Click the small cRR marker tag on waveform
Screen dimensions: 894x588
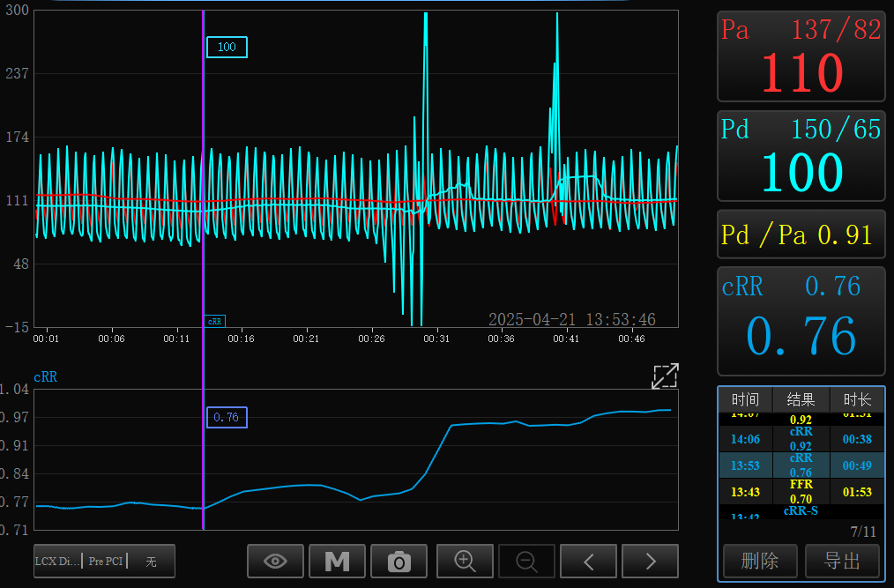(215, 322)
